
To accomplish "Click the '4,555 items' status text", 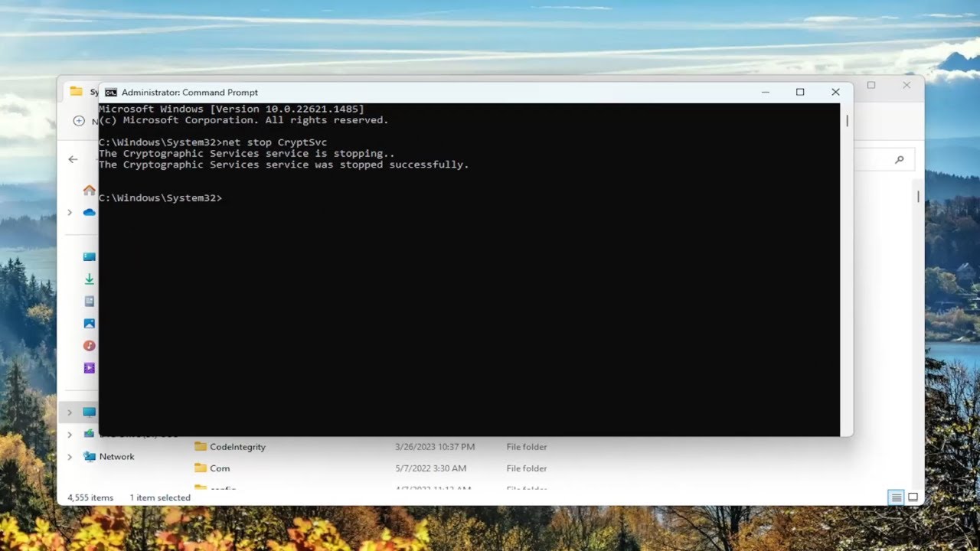I will 90,497.
